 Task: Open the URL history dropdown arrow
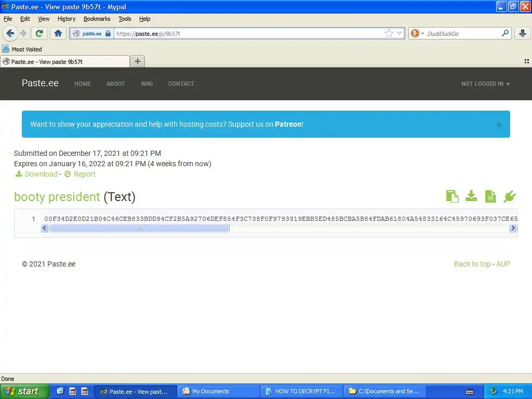pyautogui.click(x=400, y=33)
